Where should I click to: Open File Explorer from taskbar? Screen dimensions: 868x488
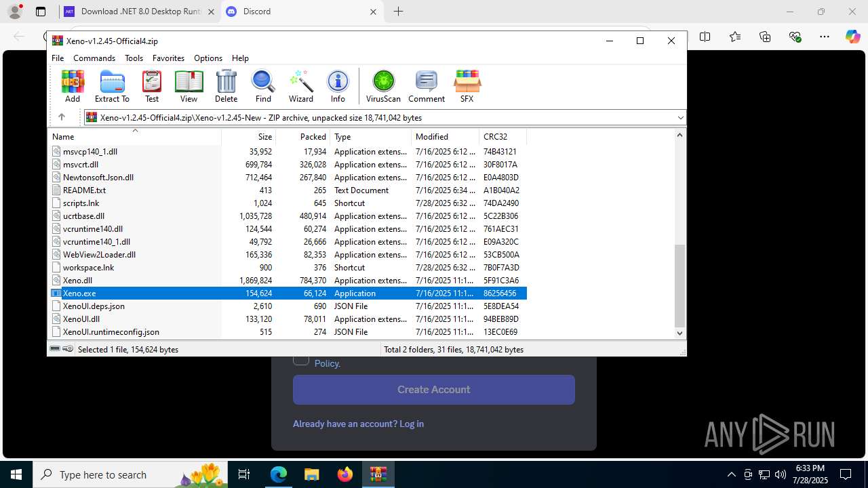pyautogui.click(x=311, y=474)
